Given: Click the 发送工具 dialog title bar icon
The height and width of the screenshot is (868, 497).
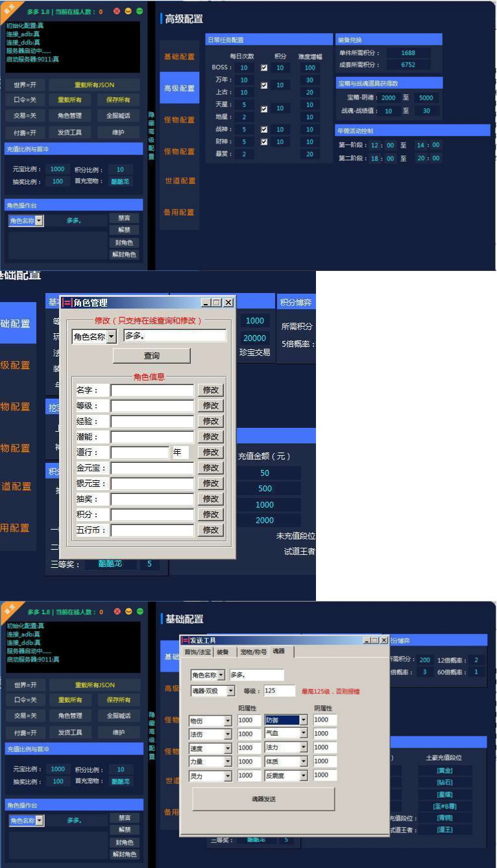Looking at the screenshot, I should tap(185, 640).
